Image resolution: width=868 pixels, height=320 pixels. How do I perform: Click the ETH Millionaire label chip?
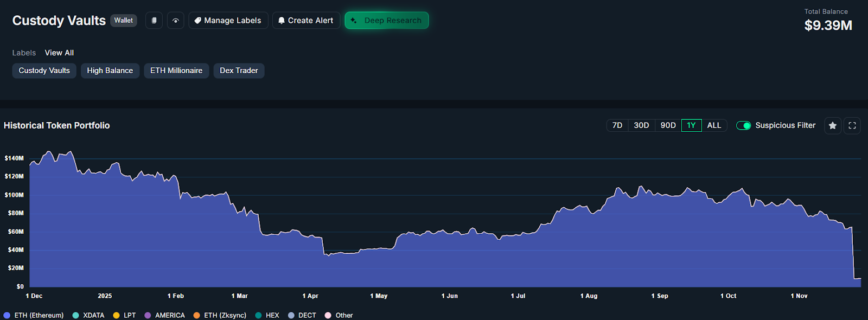pos(176,71)
